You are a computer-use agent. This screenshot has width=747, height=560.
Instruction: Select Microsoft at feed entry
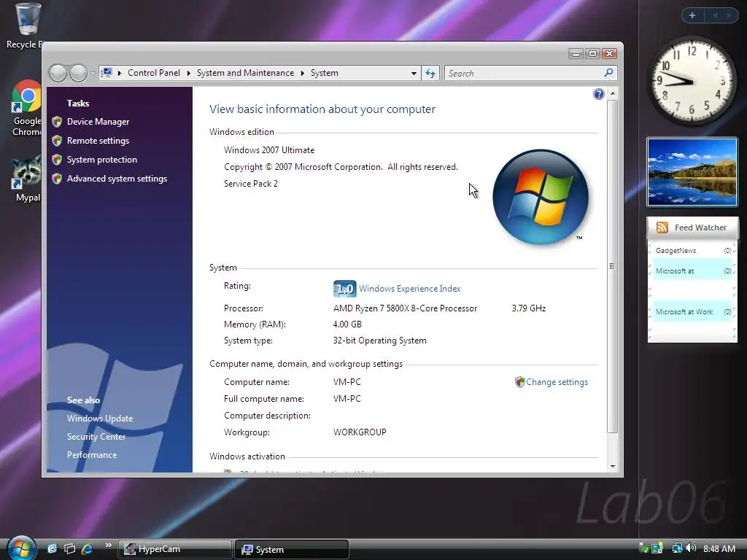[692, 271]
